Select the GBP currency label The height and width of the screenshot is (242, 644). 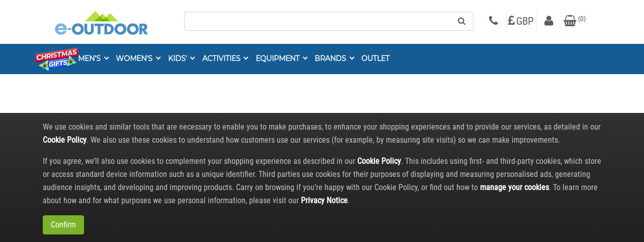pyautogui.click(x=525, y=21)
